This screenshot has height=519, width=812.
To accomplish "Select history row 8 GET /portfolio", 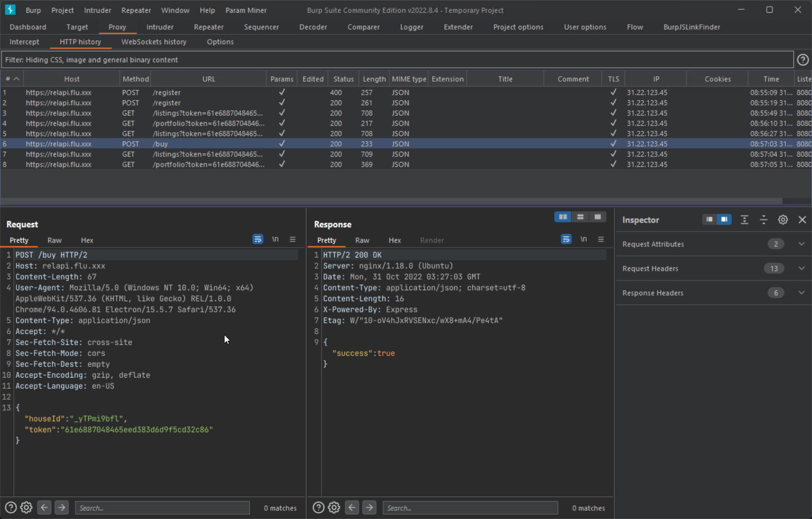I will pyautogui.click(x=406, y=164).
